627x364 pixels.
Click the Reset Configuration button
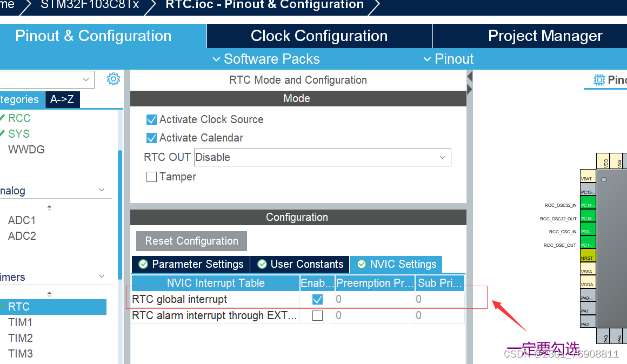tap(191, 241)
